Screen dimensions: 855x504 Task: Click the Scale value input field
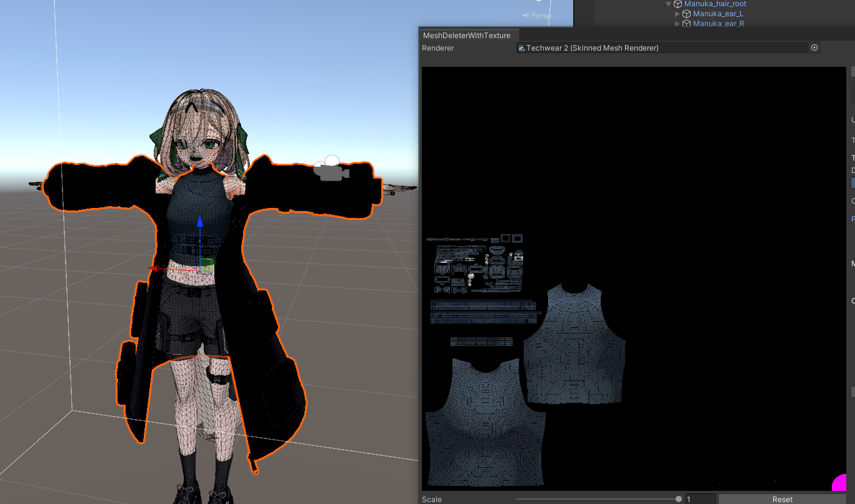[700, 499]
